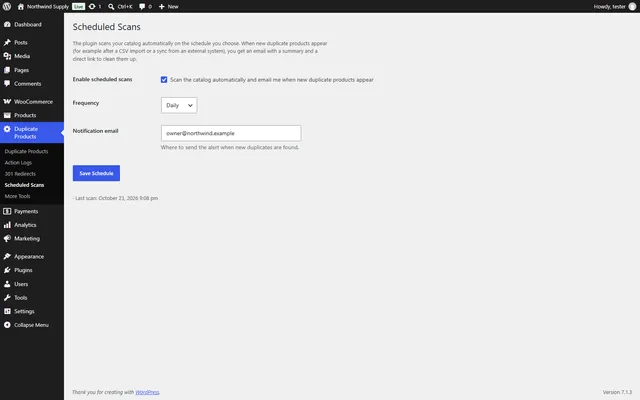640x400 pixels.
Task: Open the 301 Redirects submenu link
Action: point(20,174)
